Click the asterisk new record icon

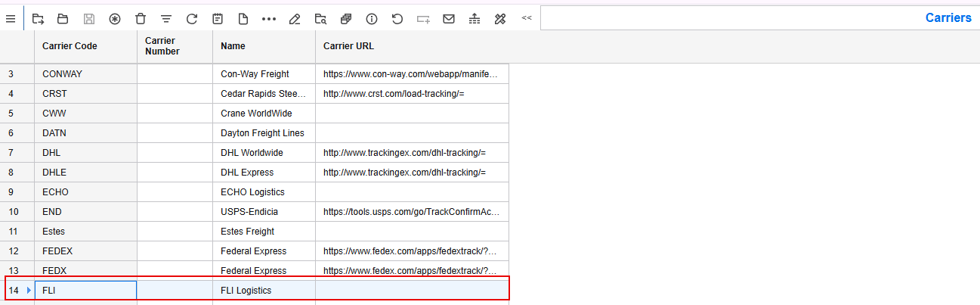point(115,18)
